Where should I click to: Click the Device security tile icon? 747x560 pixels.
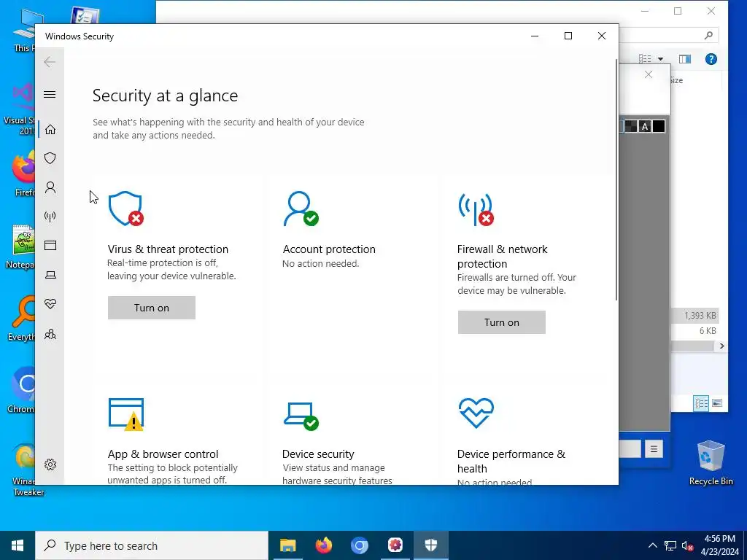pyautogui.click(x=301, y=416)
